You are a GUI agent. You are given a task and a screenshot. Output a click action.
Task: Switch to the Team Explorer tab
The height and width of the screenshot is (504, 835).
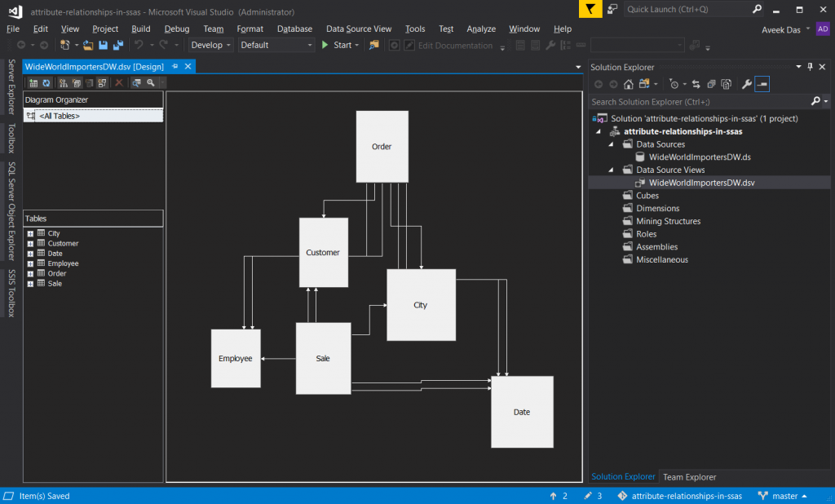[x=689, y=477]
